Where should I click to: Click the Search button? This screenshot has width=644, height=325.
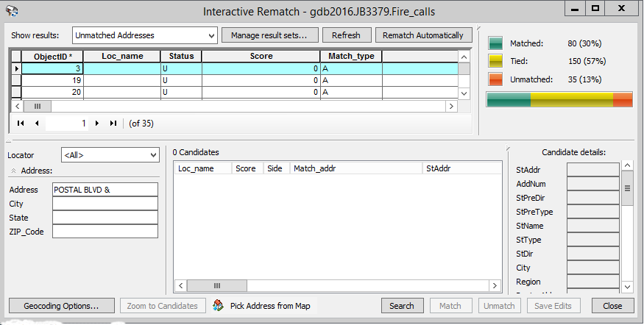(x=402, y=306)
